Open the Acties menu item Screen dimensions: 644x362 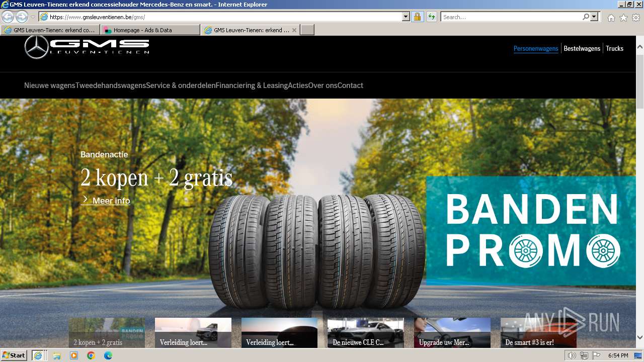pyautogui.click(x=298, y=85)
